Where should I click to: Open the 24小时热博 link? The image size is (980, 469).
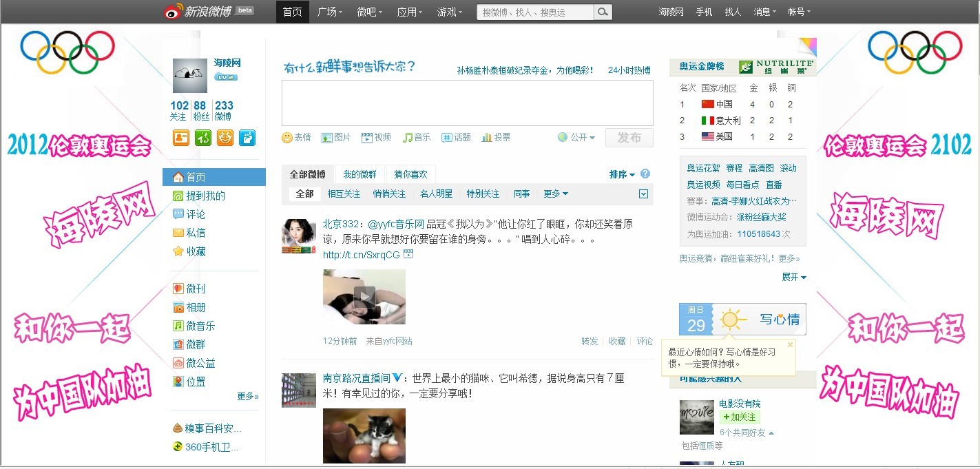click(x=628, y=69)
